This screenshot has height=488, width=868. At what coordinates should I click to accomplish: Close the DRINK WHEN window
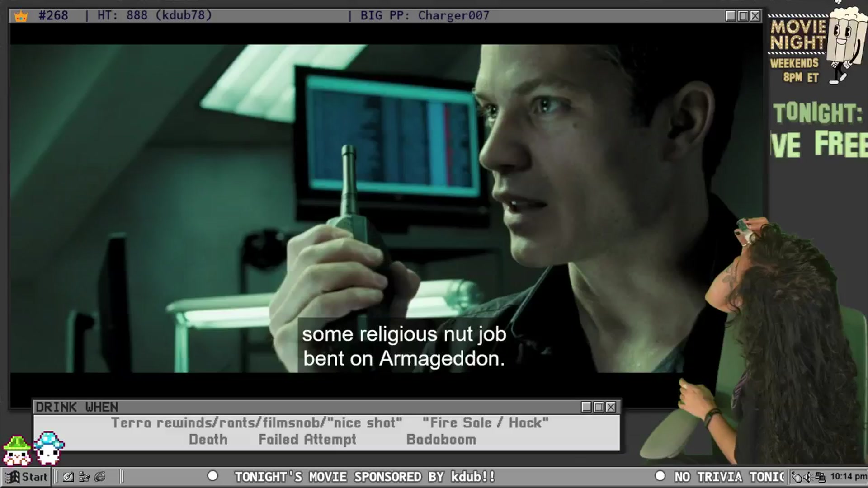point(611,407)
